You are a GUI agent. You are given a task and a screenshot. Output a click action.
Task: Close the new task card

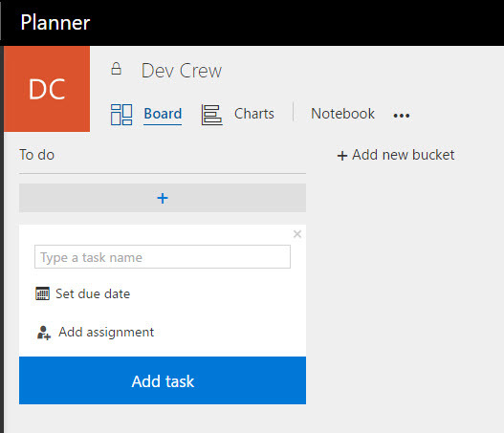(297, 234)
